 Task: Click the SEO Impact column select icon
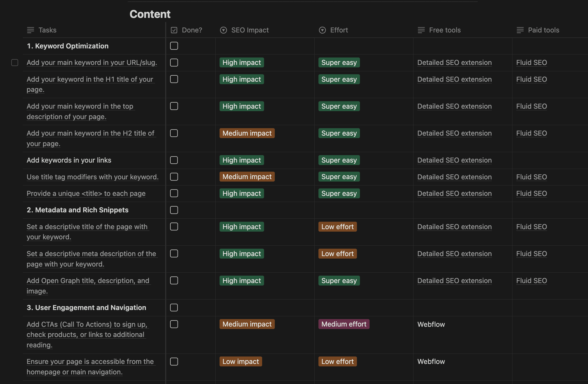223,30
